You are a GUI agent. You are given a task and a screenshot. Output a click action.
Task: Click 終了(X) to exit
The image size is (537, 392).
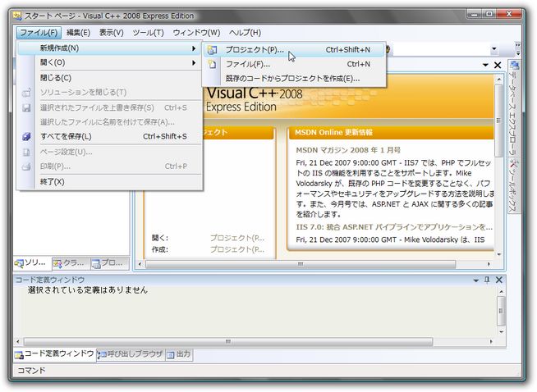[109, 181]
